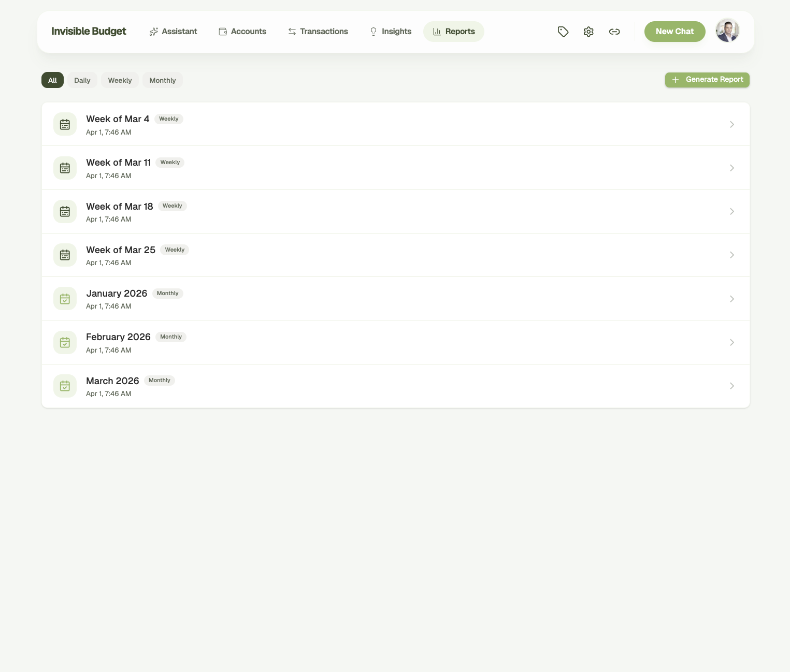790x672 pixels.
Task: Click the link connections icon
Action: point(614,32)
